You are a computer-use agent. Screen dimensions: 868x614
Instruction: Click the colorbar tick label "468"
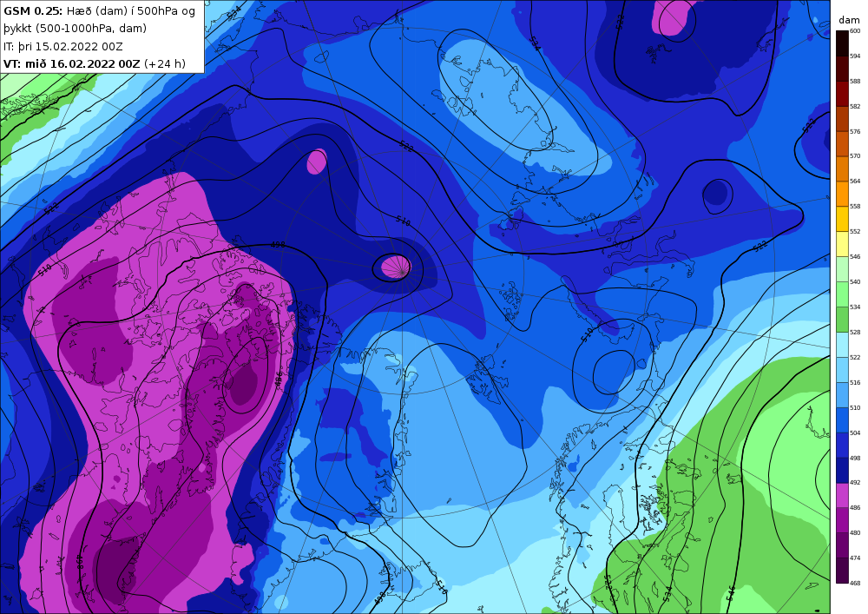(x=855, y=583)
